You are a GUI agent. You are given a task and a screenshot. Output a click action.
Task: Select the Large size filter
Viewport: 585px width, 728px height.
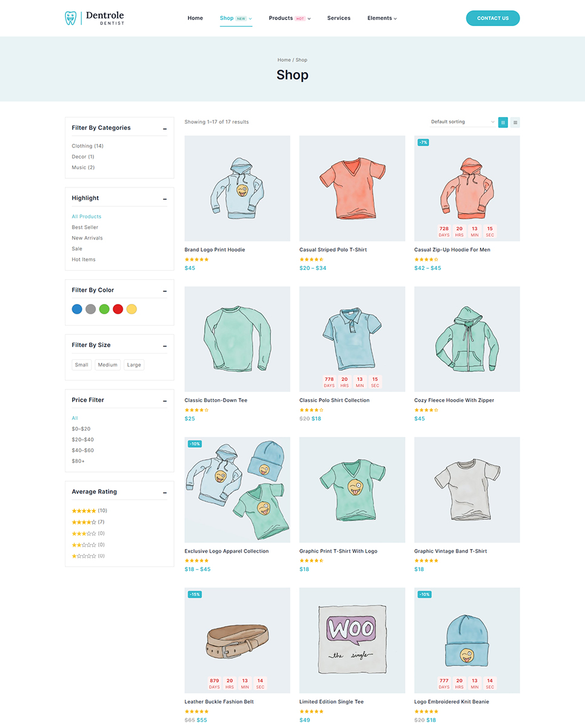134,365
